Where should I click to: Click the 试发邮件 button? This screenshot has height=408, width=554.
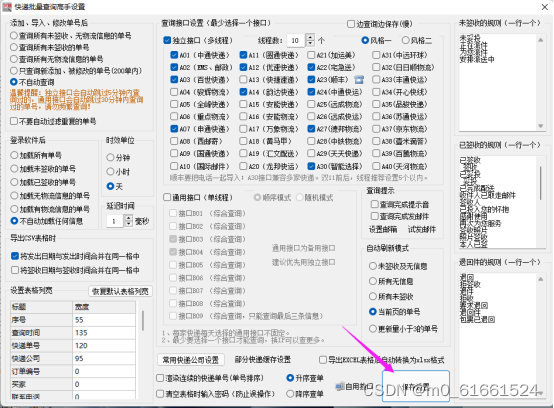point(422,230)
